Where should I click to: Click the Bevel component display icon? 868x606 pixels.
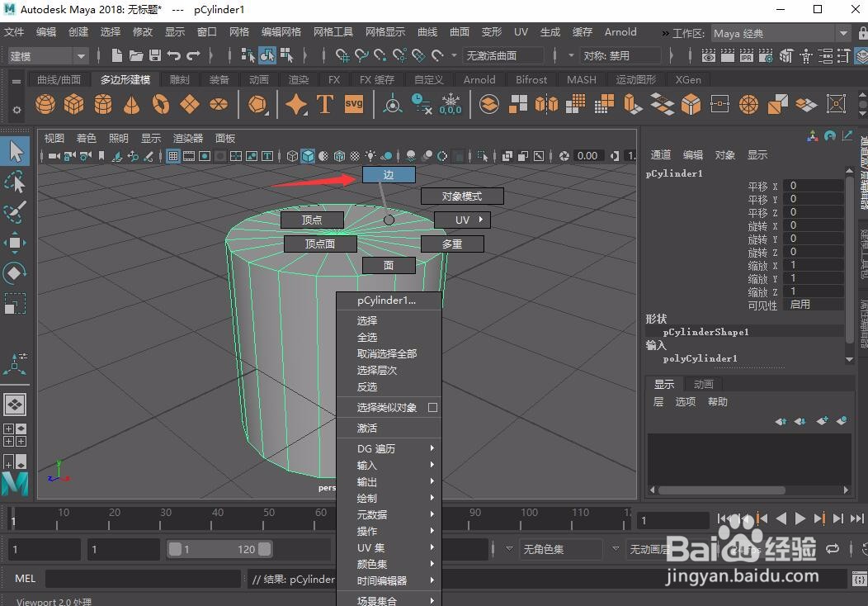coord(691,104)
